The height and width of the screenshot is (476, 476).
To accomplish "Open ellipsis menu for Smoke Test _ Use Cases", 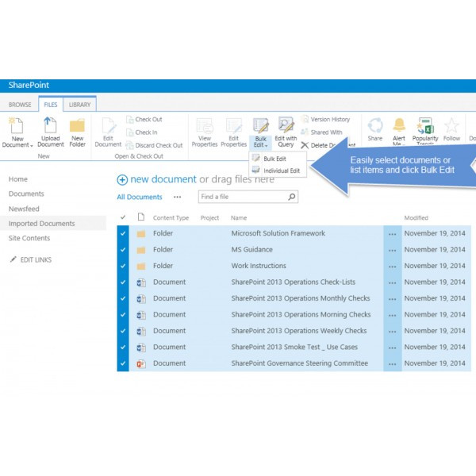I will (392, 348).
